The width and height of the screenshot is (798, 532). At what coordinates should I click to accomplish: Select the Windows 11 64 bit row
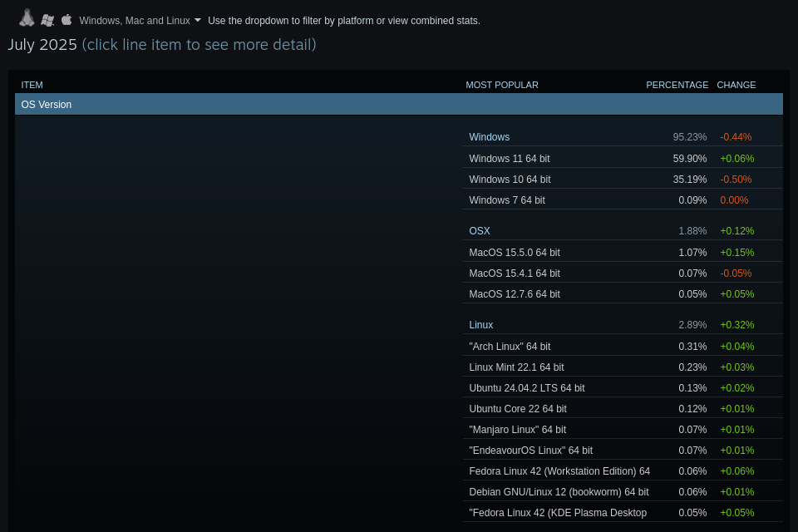click(623, 158)
